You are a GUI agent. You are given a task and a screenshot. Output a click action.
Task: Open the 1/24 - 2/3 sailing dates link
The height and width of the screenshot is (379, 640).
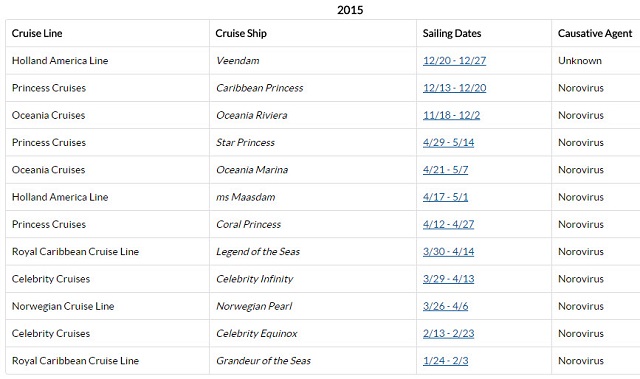445,361
